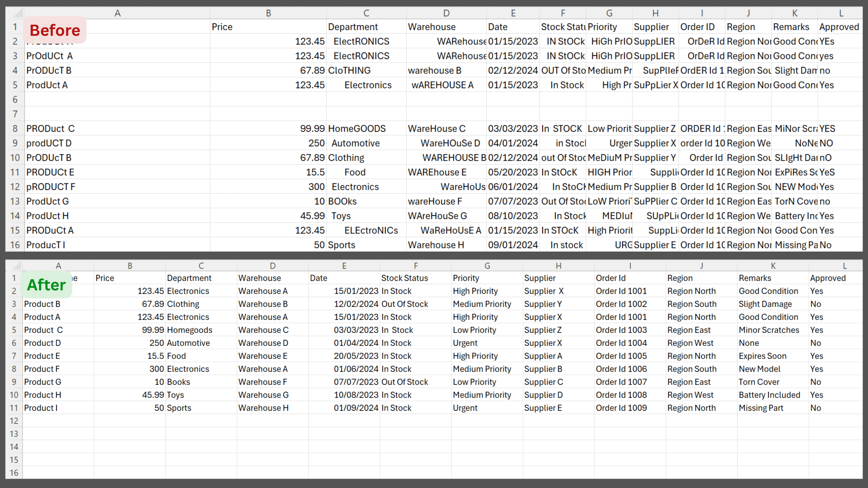Click row 8 header in the Before sheet
This screenshot has width=868, height=488.
15,129
